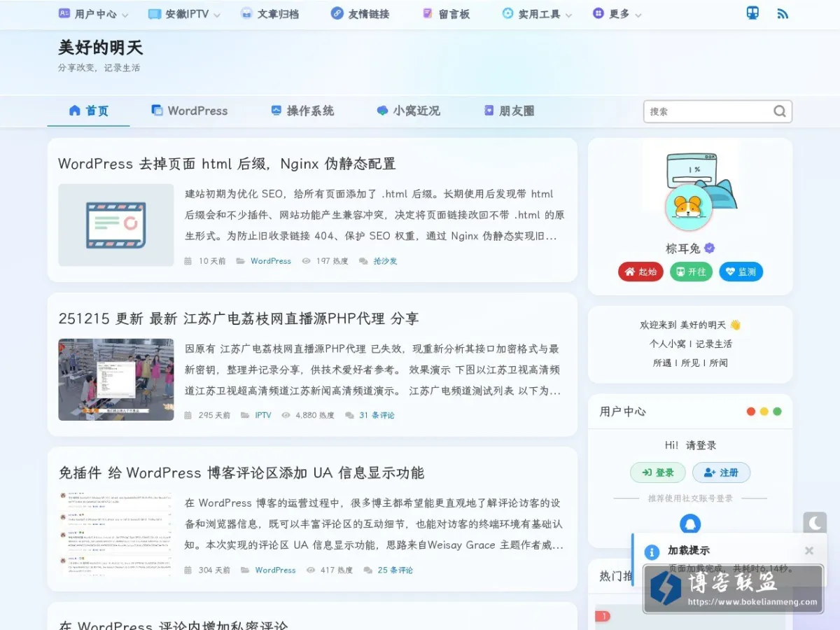
Task: Open the 留言板 page
Action: (x=446, y=14)
